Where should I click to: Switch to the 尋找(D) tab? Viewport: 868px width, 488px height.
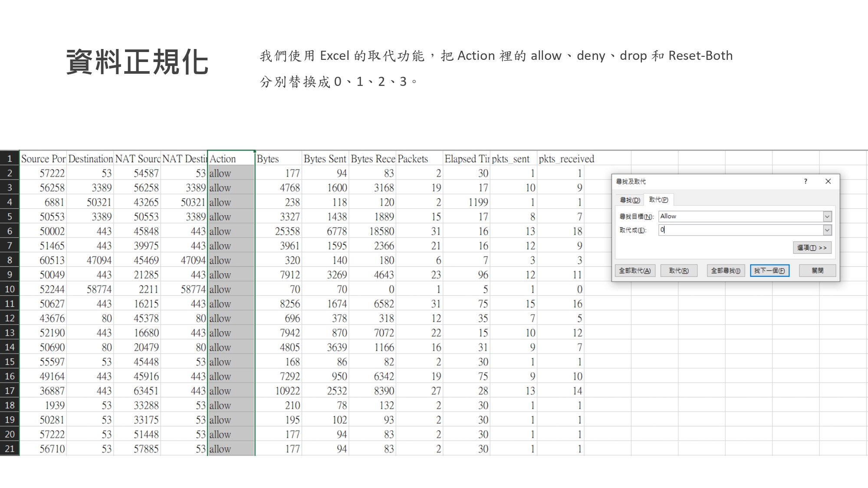(x=630, y=200)
